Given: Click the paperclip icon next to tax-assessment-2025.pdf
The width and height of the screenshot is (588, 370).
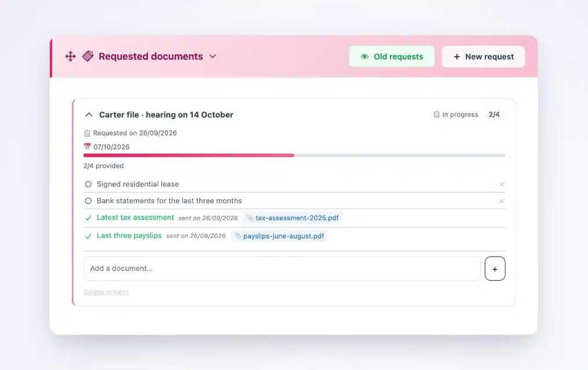Looking at the screenshot, I should tap(250, 218).
